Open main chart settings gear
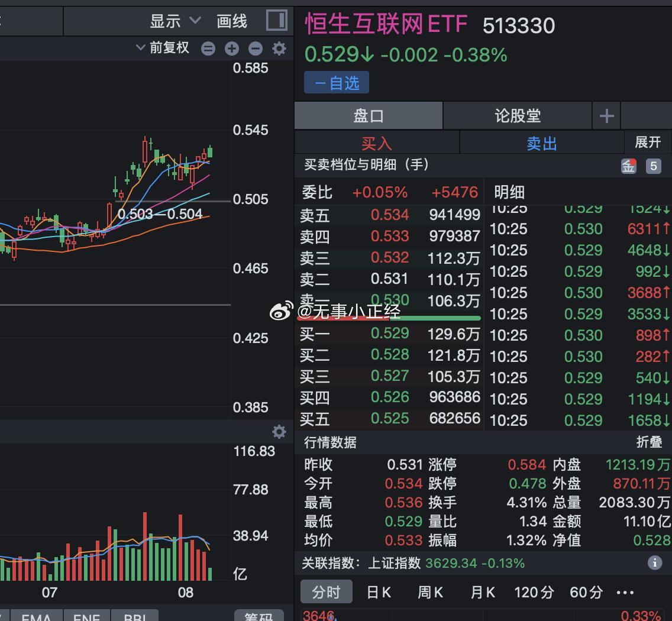672x621 pixels. click(279, 48)
